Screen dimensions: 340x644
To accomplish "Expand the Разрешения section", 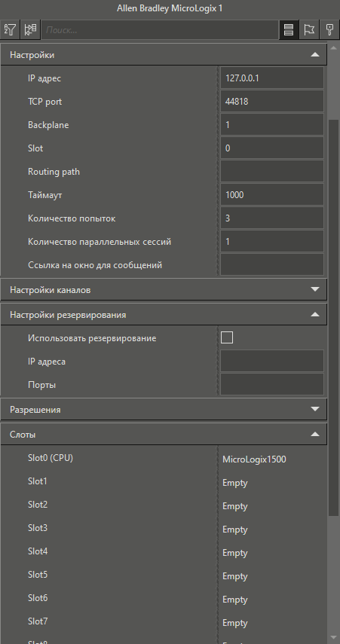I will coord(315,410).
